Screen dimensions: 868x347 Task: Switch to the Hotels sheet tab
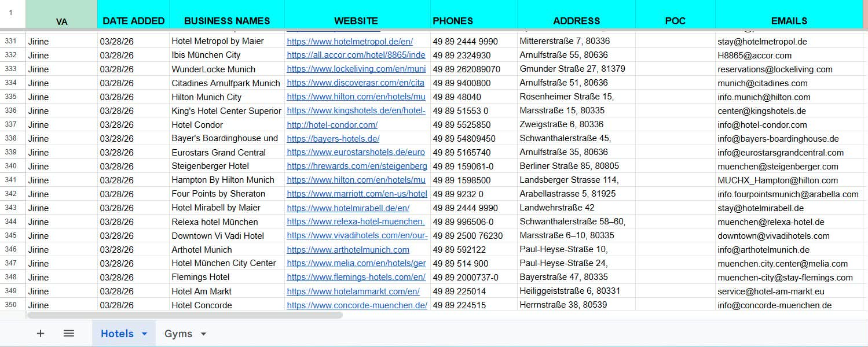point(117,334)
